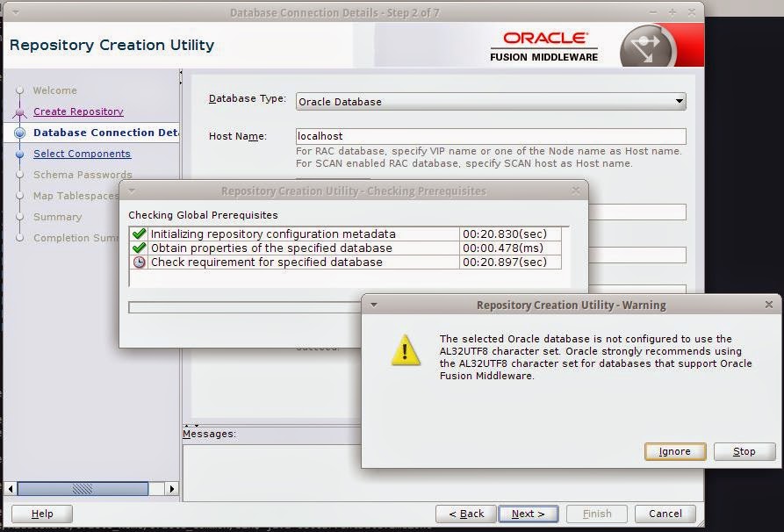
Task: Click Stop in the Warning dialog
Action: point(744,451)
